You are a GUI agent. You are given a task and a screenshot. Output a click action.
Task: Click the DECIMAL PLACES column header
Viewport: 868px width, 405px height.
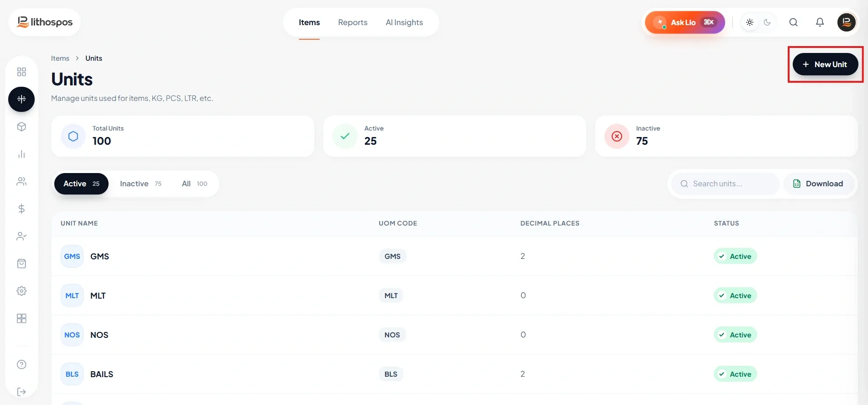tap(550, 223)
